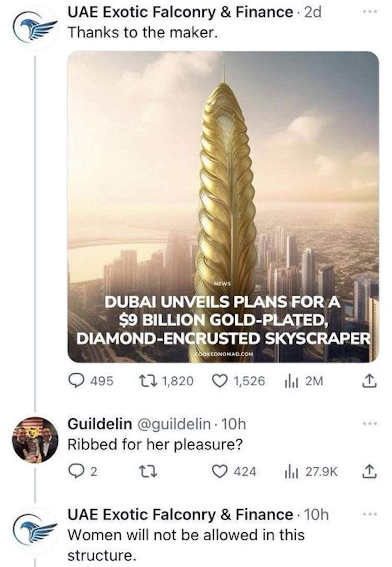Open UAE Exotic Falconry & Finance profile name at top

180,13
